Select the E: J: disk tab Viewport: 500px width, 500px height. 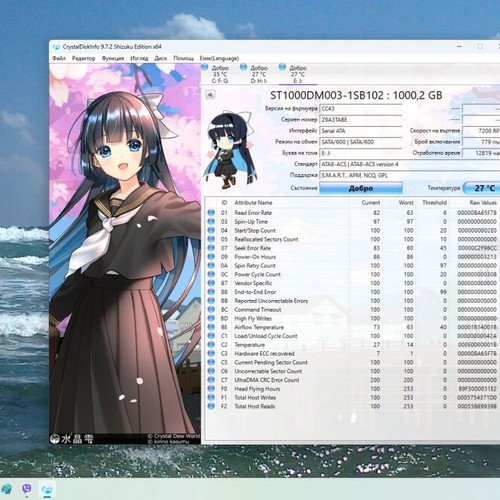pos(294,74)
